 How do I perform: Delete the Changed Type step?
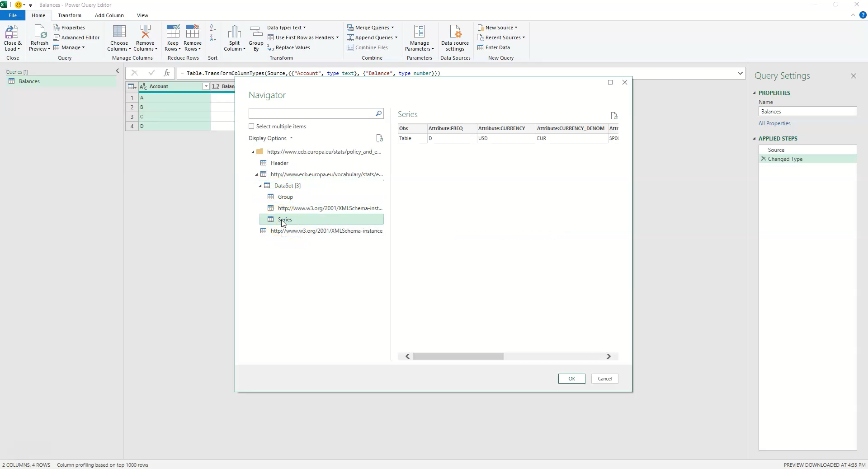tap(763, 159)
